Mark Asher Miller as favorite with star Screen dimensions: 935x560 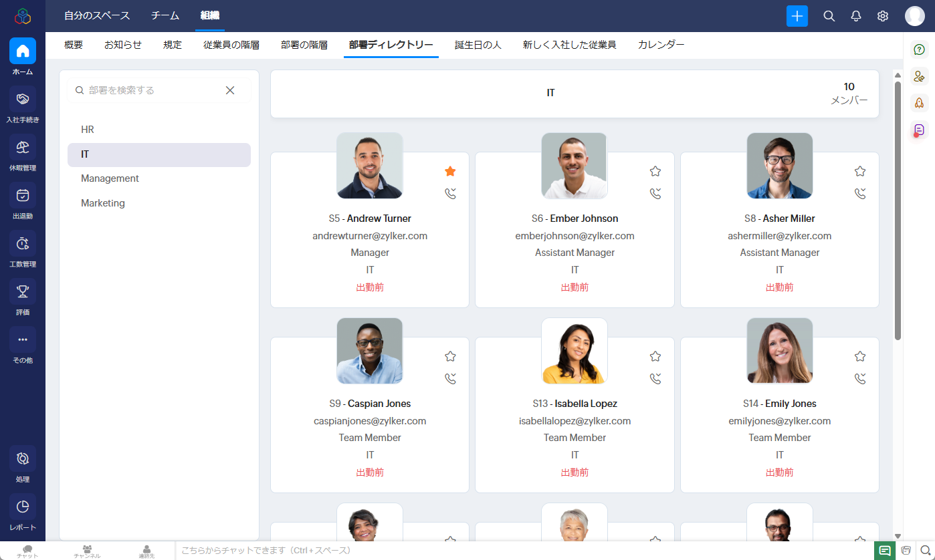[859, 172]
